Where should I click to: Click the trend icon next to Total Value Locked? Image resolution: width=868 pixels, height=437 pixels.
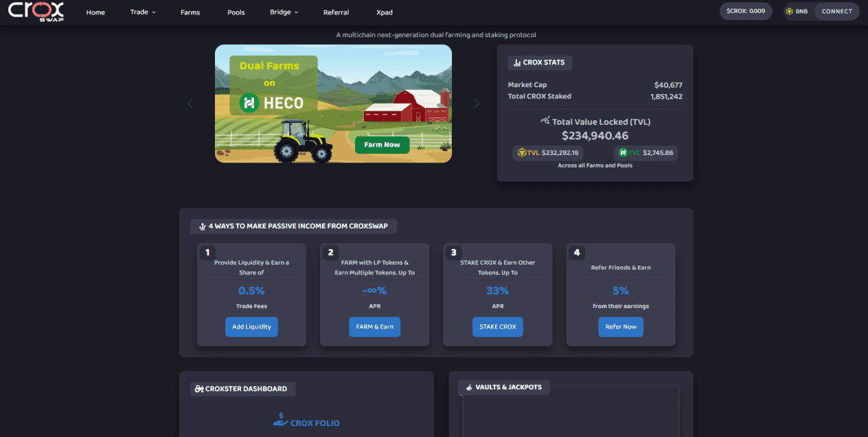tap(545, 121)
